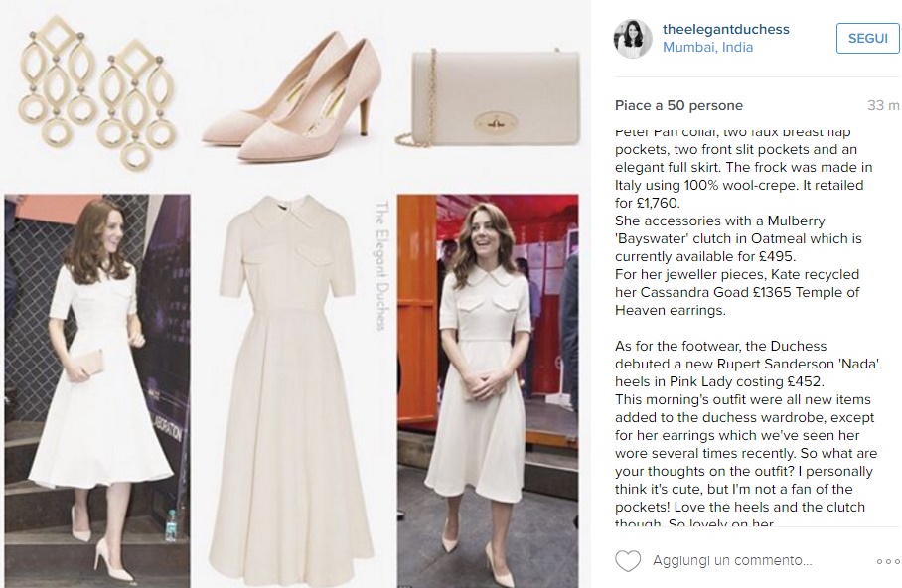Viewport: 902px width, 588px height.
Task: Click the 'Piace a 50 persone' likes count
Action: pyautogui.click(x=678, y=106)
